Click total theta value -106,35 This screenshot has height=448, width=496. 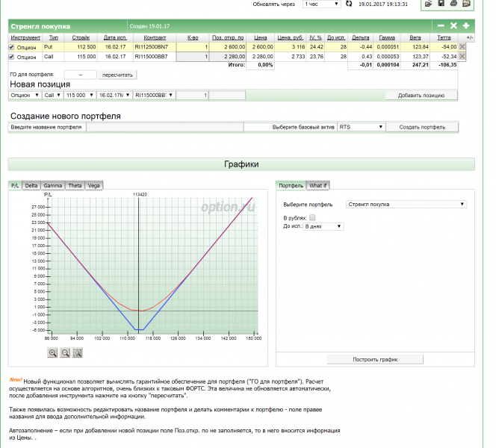click(x=447, y=65)
